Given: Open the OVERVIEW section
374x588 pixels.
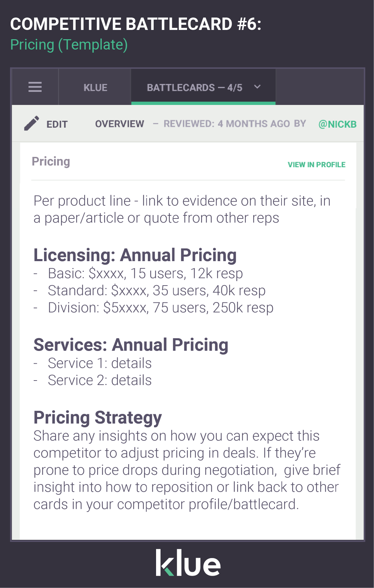Looking at the screenshot, I should pyautogui.click(x=120, y=124).
